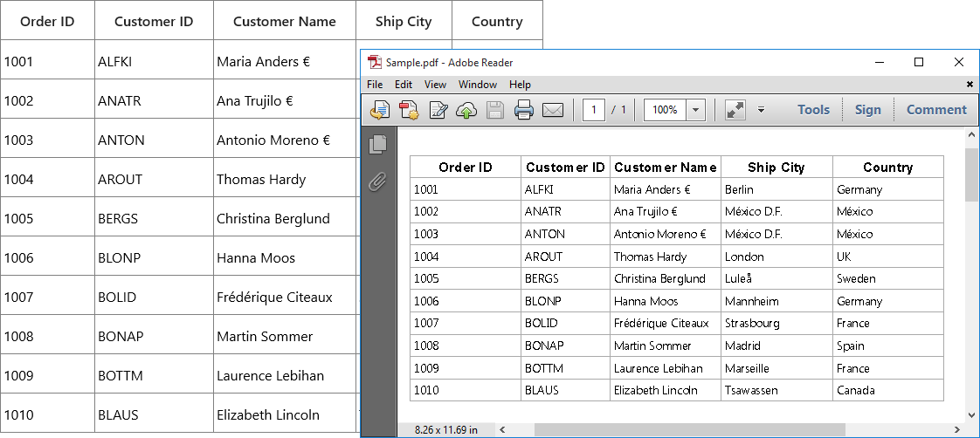The height and width of the screenshot is (438, 980).
Task: Click the Save floppy disk icon
Action: tap(495, 111)
